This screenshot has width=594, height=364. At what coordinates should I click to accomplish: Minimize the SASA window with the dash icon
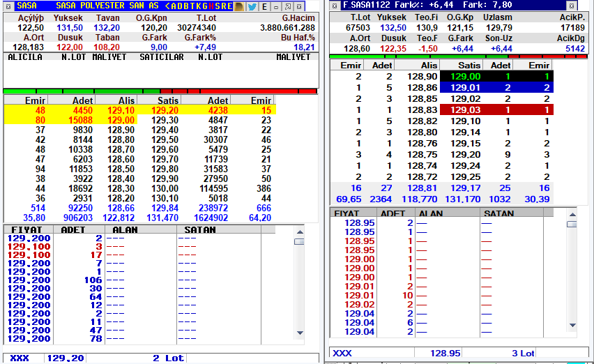276,6
